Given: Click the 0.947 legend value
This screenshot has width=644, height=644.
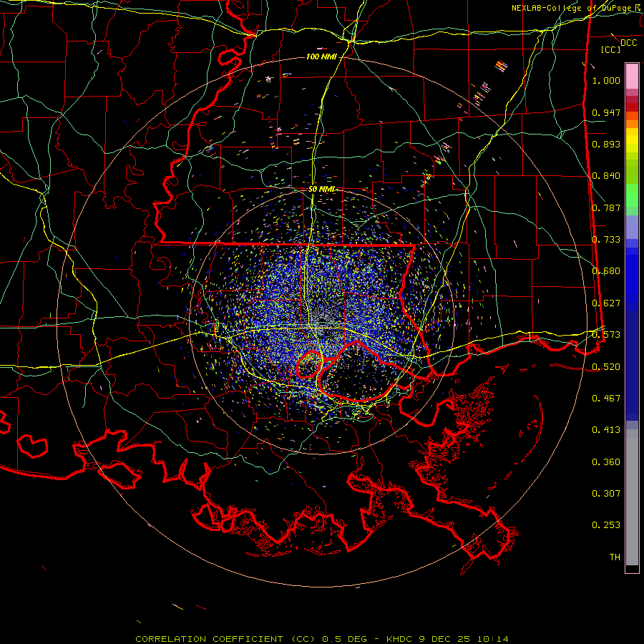Looking at the screenshot, I should click(x=606, y=112).
